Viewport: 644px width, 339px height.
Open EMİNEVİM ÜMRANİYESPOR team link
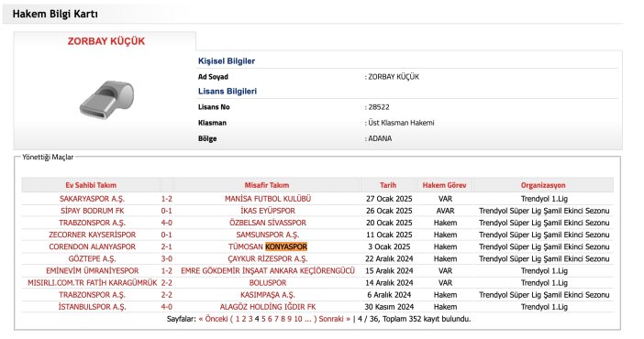pyautogui.click(x=92, y=271)
